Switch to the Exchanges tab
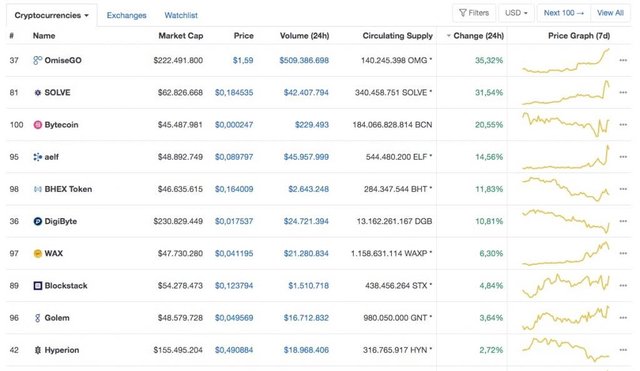640x371 pixels. click(127, 16)
